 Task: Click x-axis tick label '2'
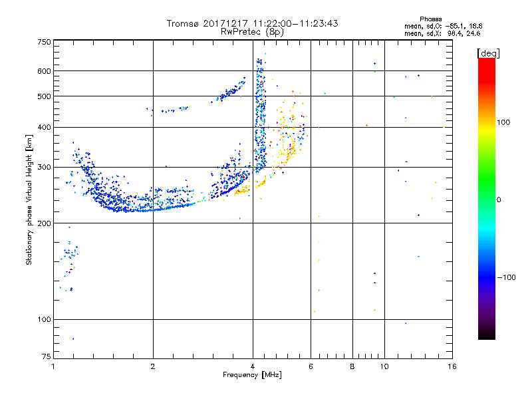153,366
